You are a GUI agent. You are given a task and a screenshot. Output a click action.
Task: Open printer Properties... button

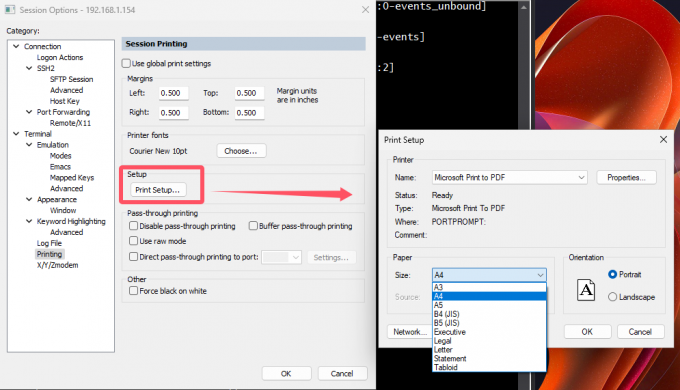click(626, 177)
